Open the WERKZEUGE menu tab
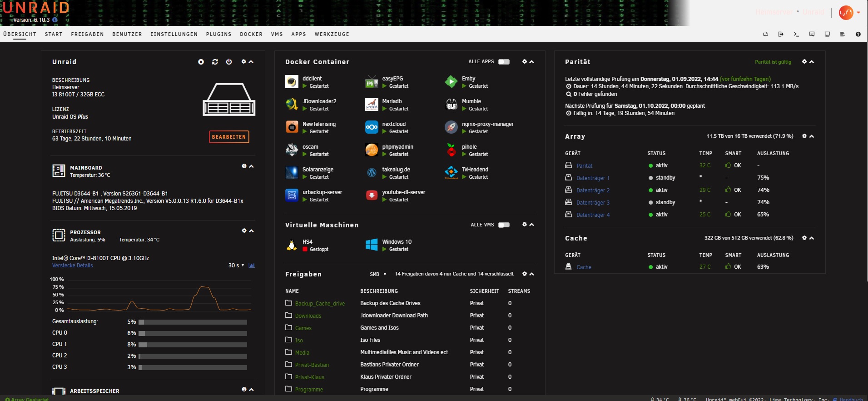 click(332, 34)
